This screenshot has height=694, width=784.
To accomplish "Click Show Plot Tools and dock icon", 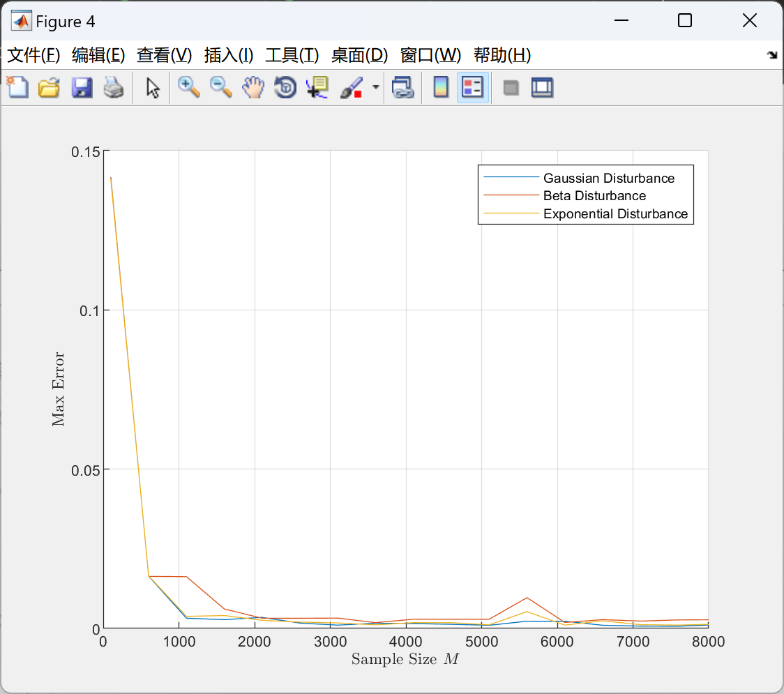I will (542, 87).
